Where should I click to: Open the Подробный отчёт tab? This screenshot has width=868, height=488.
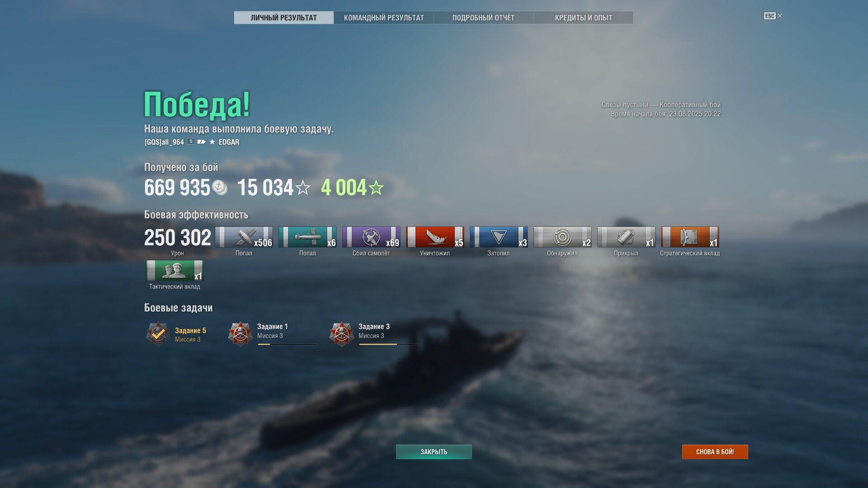[x=483, y=18]
